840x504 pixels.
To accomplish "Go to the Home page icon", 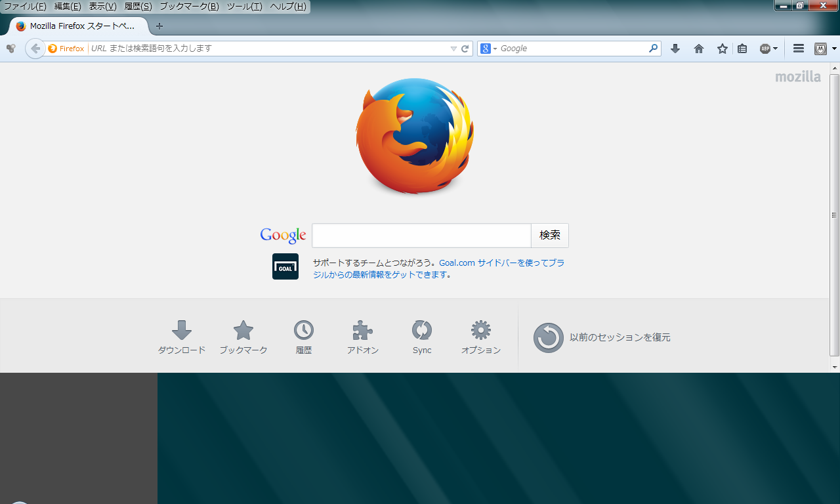I will [x=699, y=49].
